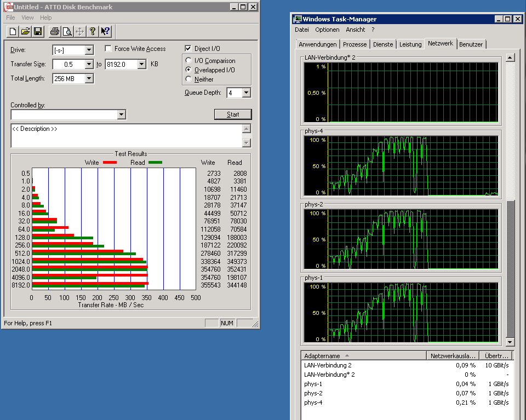The image size is (526, 420).
Task: Open Transfer Size end dropdown (8192.0)
Action: (x=142, y=64)
